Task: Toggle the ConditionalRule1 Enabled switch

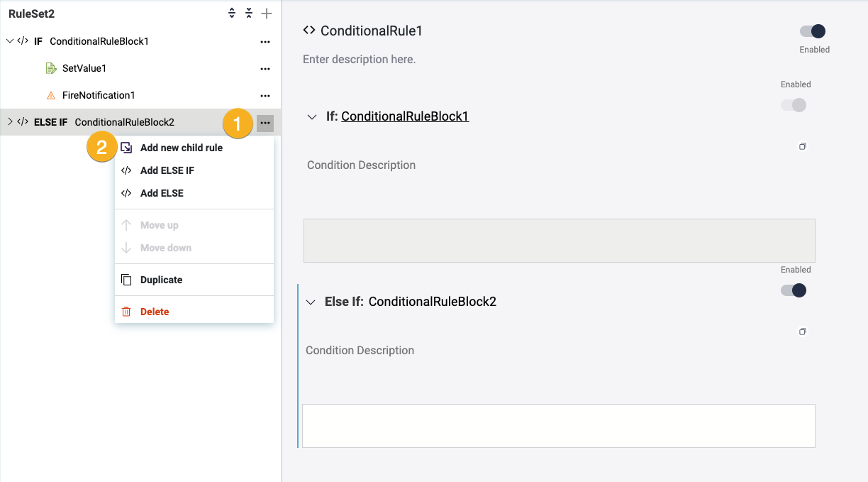Action: [813, 31]
